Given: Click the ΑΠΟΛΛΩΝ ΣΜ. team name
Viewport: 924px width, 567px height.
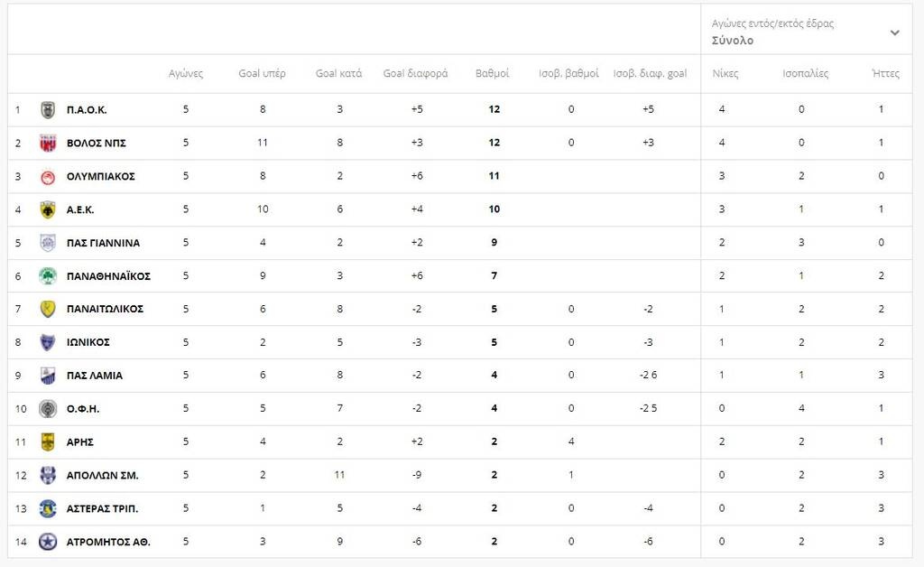Looking at the screenshot, I should 103,476.
